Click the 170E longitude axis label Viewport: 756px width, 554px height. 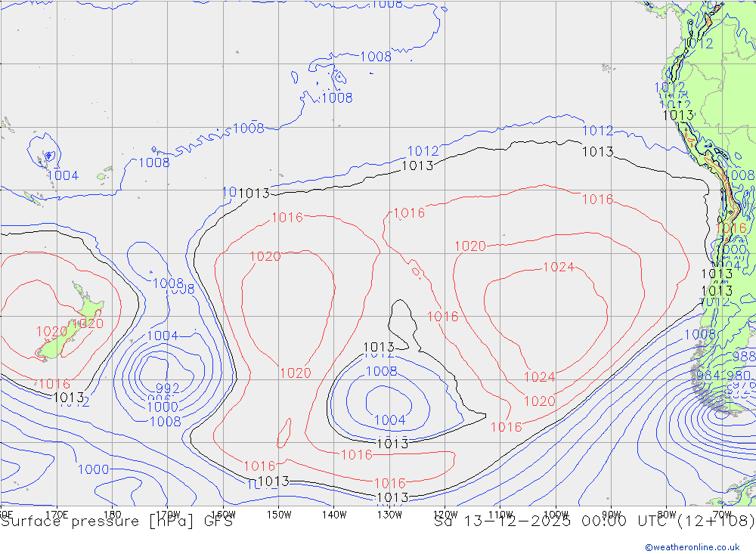point(57,515)
